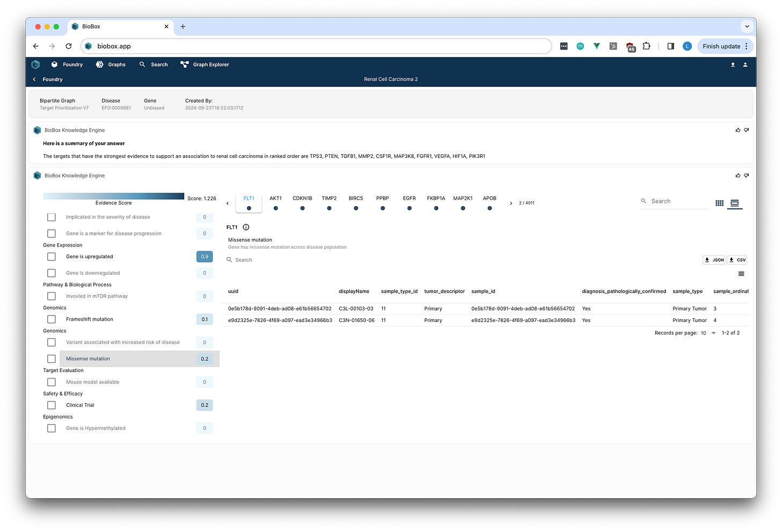Select the PPBP gene tab
782x532 pixels.
tap(382, 202)
